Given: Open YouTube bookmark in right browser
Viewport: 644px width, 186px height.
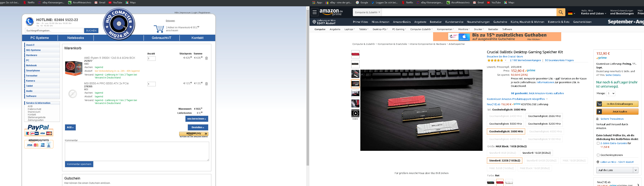Looking at the screenshot, I should point(494,3).
